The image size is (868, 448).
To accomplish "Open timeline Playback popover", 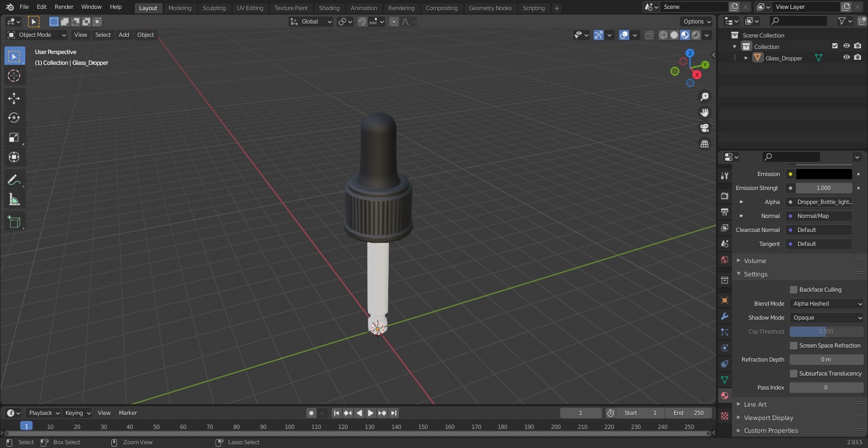I will coord(44,413).
